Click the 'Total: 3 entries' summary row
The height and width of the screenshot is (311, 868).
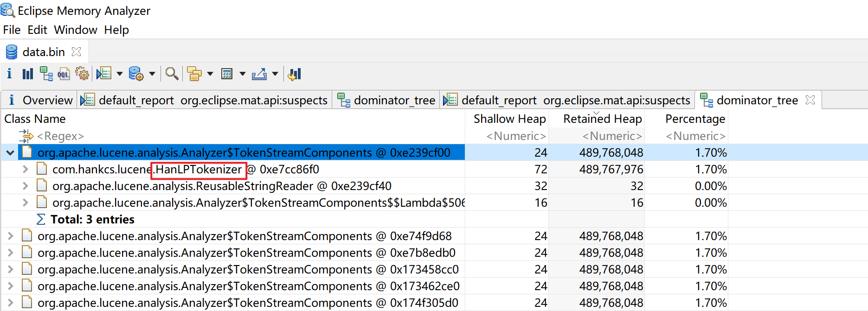click(92, 219)
